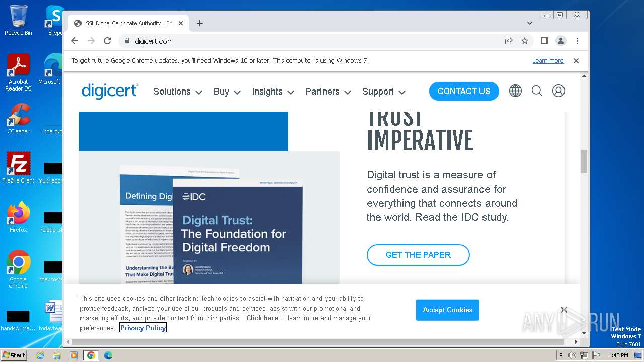Expand the Solutions menu
The image size is (644, 362).
(x=178, y=92)
